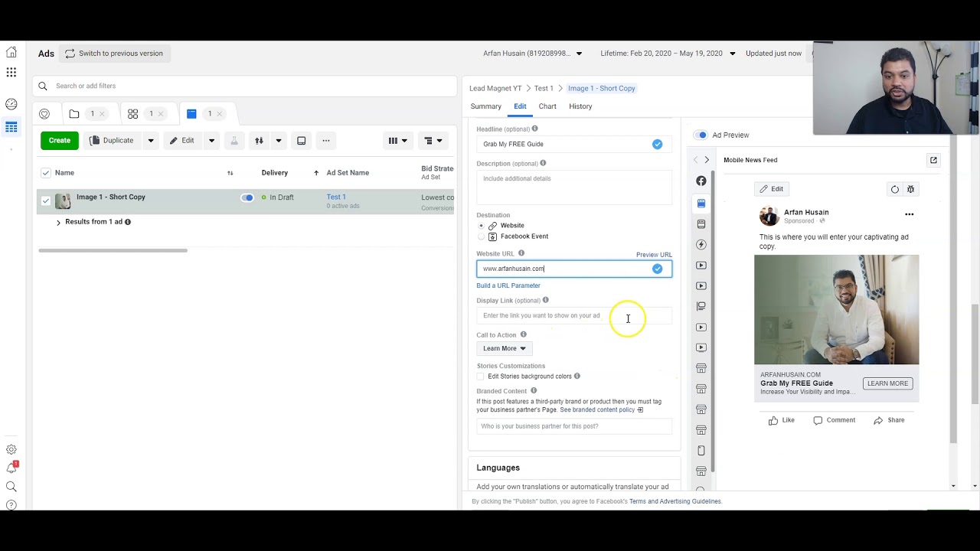Open the settings gear in left sidebar
This screenshot has height=551, width=980.
click(x=11, y=450)
